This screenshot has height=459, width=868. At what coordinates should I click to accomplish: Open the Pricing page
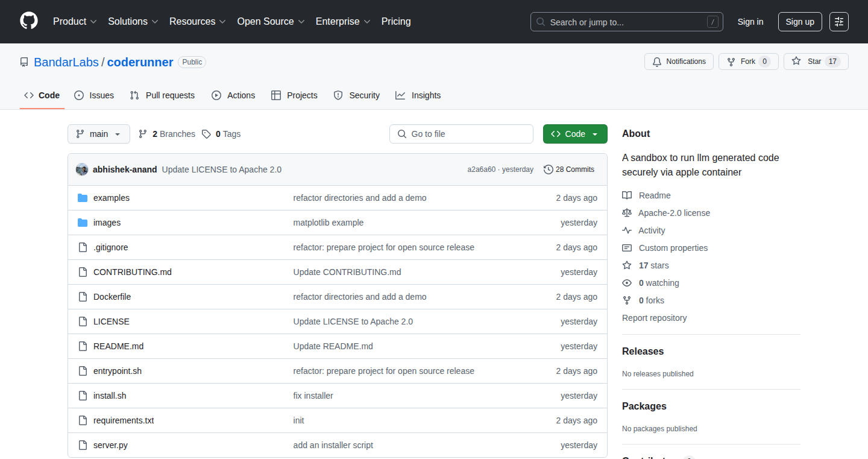click(396, 22)
